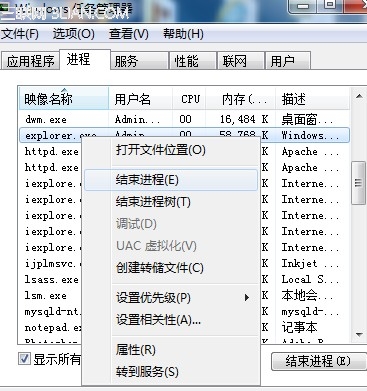
Task: Switch to the 服务 tab
Action: coord(139,61)
